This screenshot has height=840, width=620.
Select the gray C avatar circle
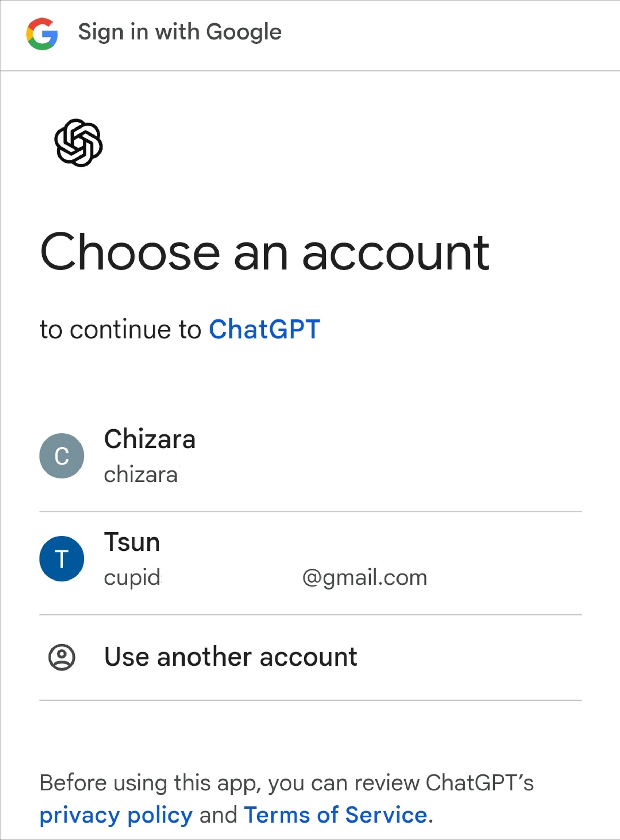(x=62, y=456)
